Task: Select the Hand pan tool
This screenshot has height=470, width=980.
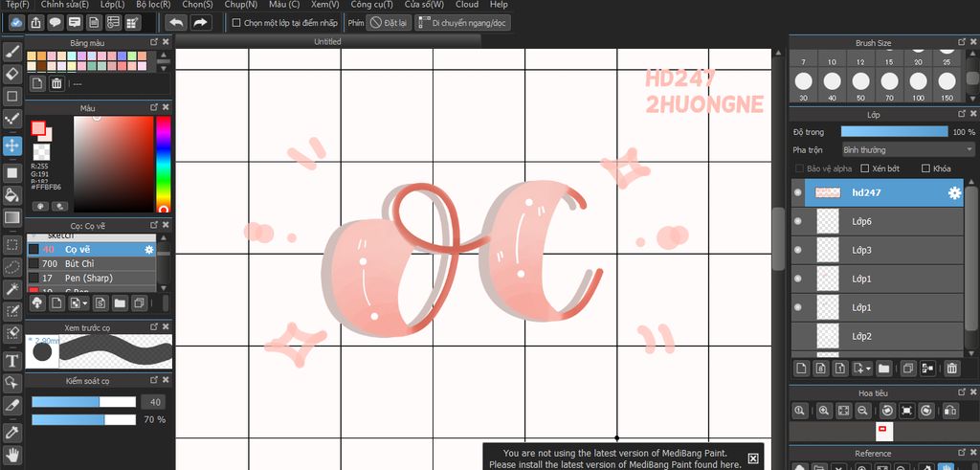Action: 12,455
